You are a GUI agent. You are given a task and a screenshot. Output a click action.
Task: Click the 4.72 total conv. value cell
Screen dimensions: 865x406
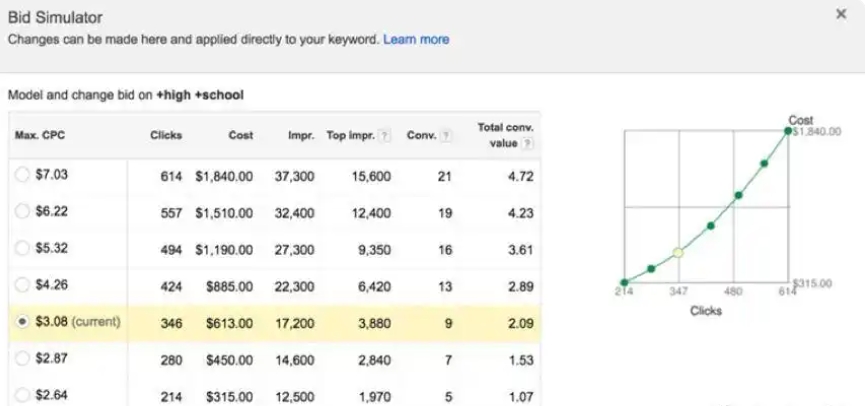pos(521,177)
